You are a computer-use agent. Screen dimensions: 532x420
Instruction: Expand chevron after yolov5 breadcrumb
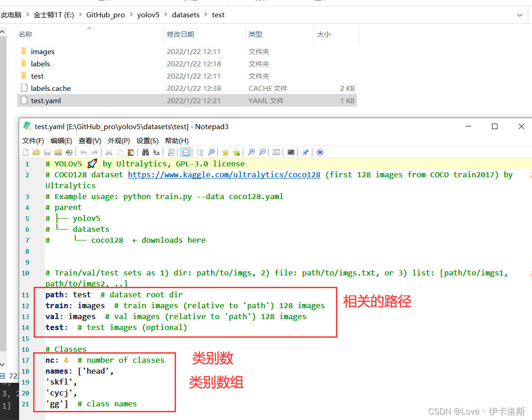(x=166, y=15)
